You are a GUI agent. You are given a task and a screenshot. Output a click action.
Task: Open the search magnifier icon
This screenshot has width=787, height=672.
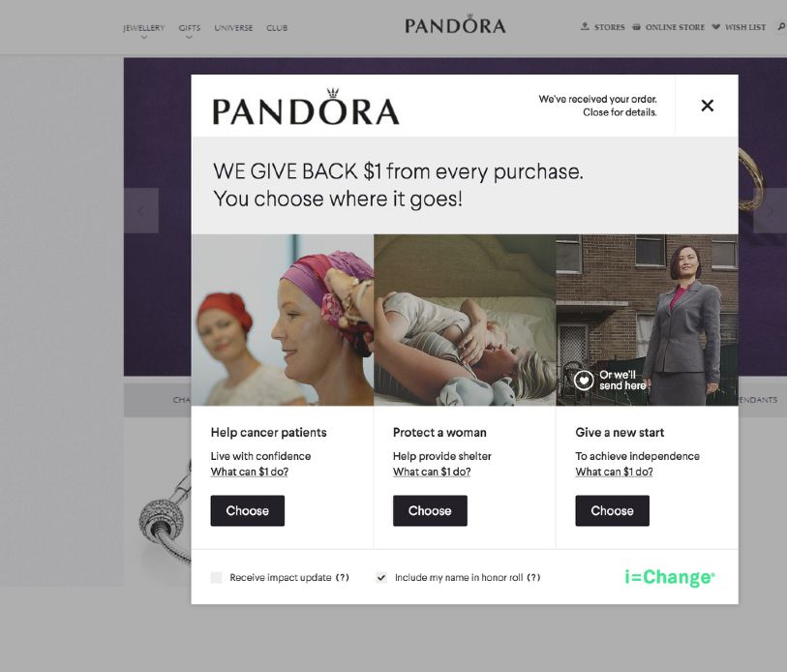point(781,26)
